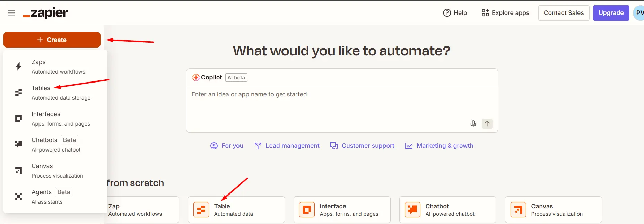
Task: Click the Zaps lightning bolt icon
Action: [19, 67]
